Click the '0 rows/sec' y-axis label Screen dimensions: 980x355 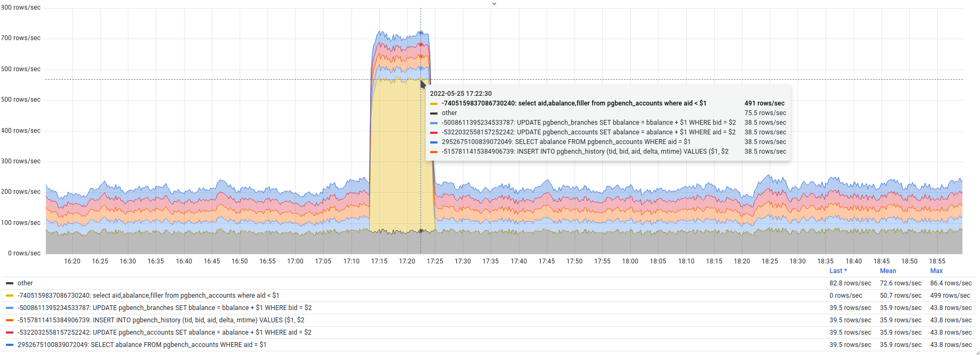24,253
